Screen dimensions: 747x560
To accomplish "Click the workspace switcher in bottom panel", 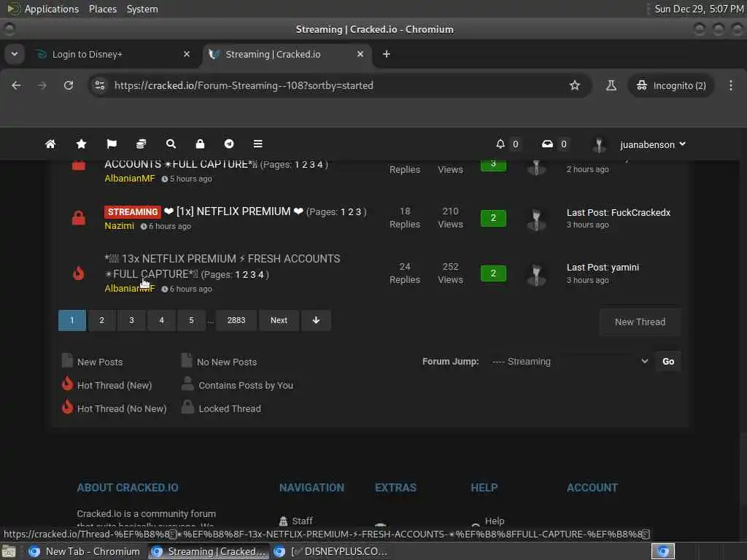I will (662, 551).
